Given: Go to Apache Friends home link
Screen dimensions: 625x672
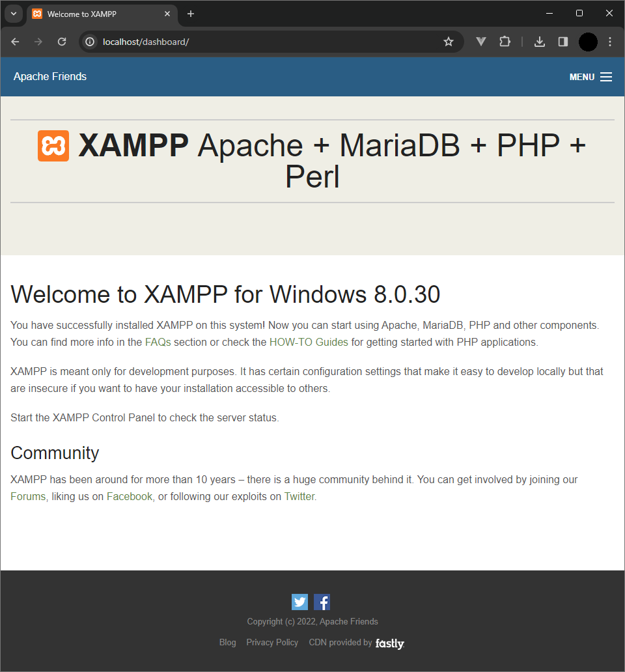Looking at the screenshot, I should coord(50,76).
